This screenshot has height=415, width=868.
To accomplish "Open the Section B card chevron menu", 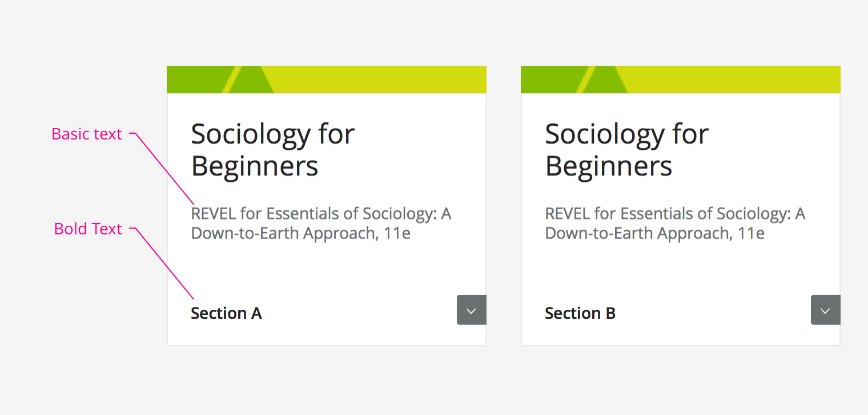I will [826, 310].
